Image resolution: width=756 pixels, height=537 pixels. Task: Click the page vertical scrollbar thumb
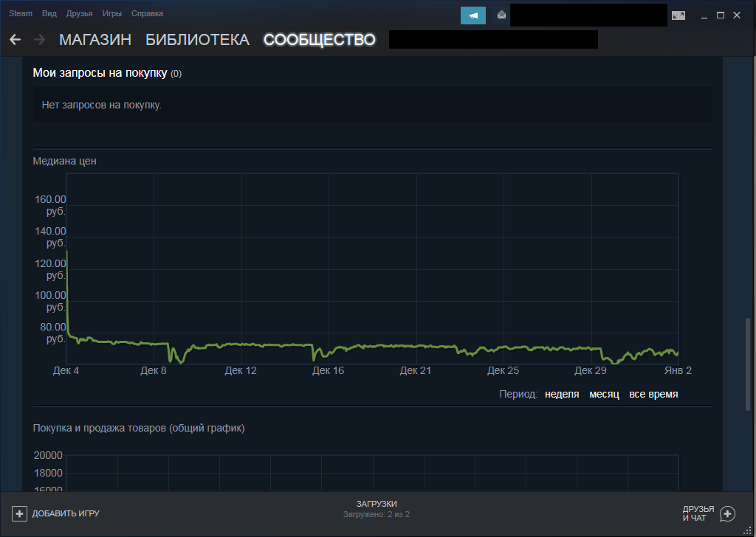(748, 364)
